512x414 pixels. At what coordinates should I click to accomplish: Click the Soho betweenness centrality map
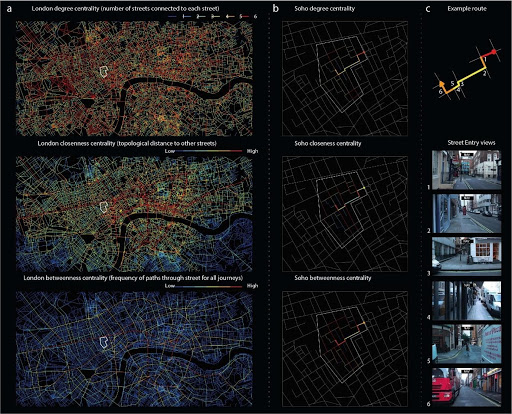345,349
